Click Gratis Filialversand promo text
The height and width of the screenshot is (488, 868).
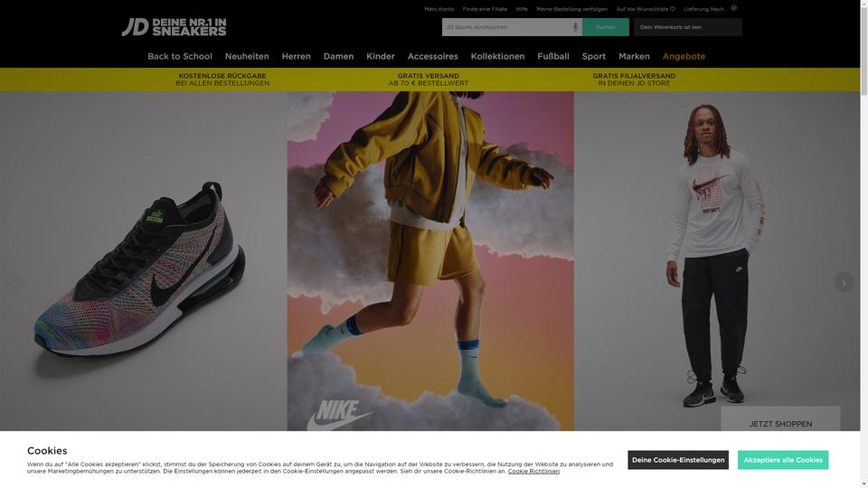point(634,80)
